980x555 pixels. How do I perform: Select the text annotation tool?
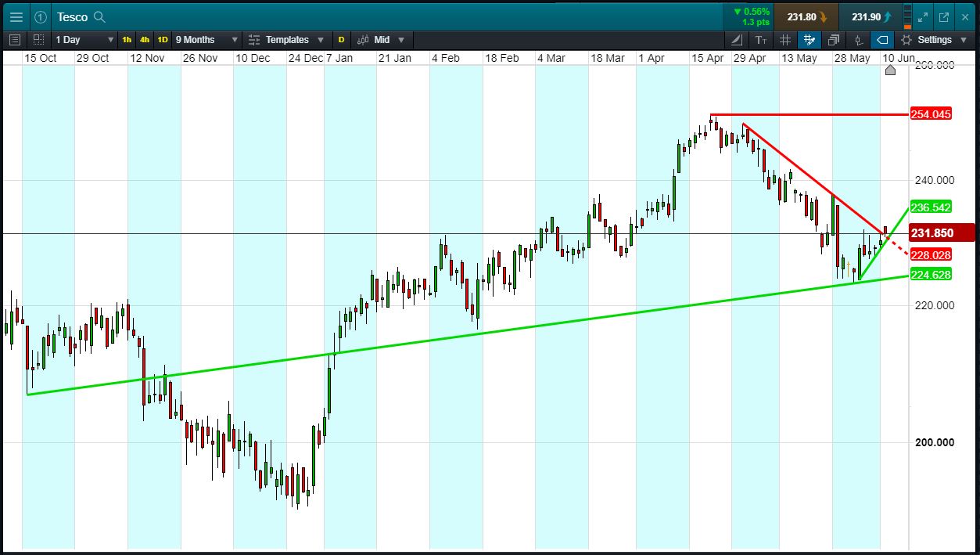[761, 40]
